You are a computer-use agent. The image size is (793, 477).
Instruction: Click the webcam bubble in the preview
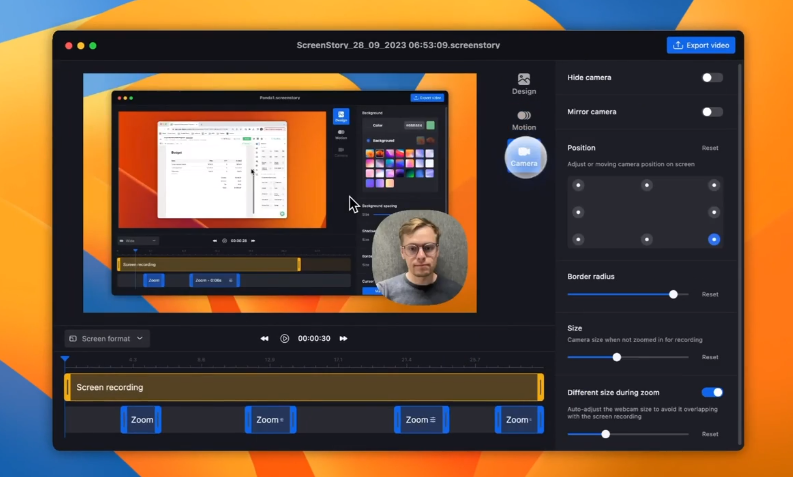click(x=420, y=257)
